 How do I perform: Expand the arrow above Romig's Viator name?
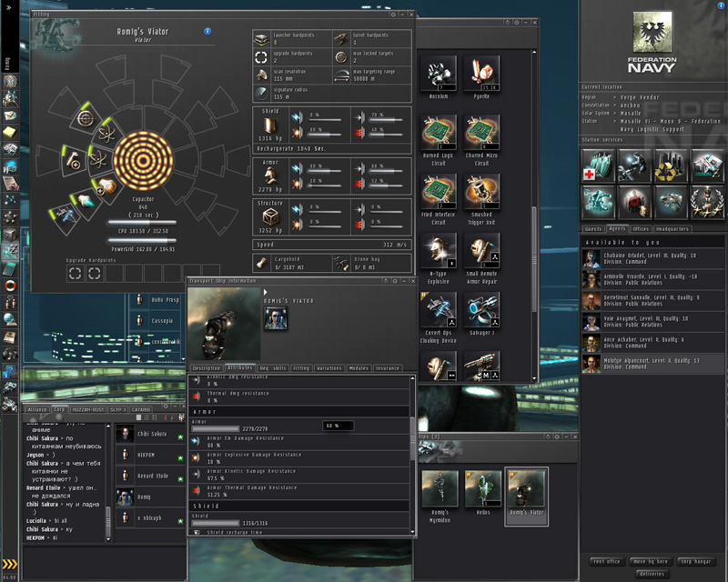point(266,292)
